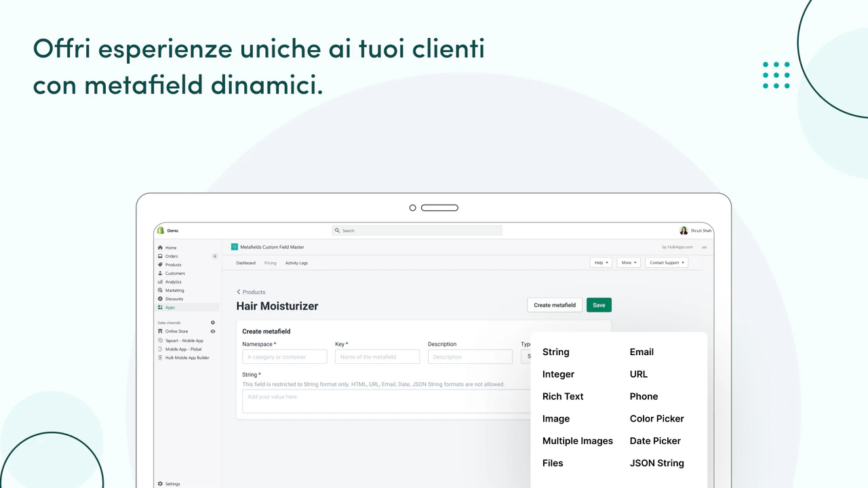Screen dimensions: 868x488
Task: Click the Description input field
Action: pyautogui.click(x=470, y=357)
